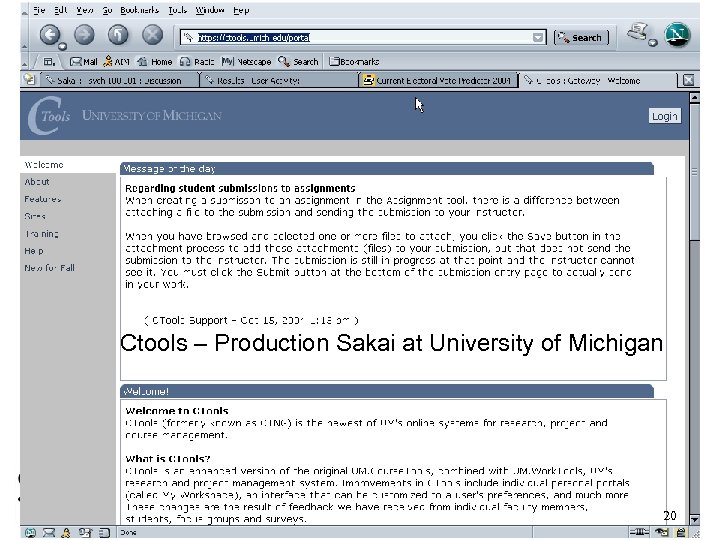Open the Help menu
The height and width of the screenshot is (540, 720).
coord(241,10)
